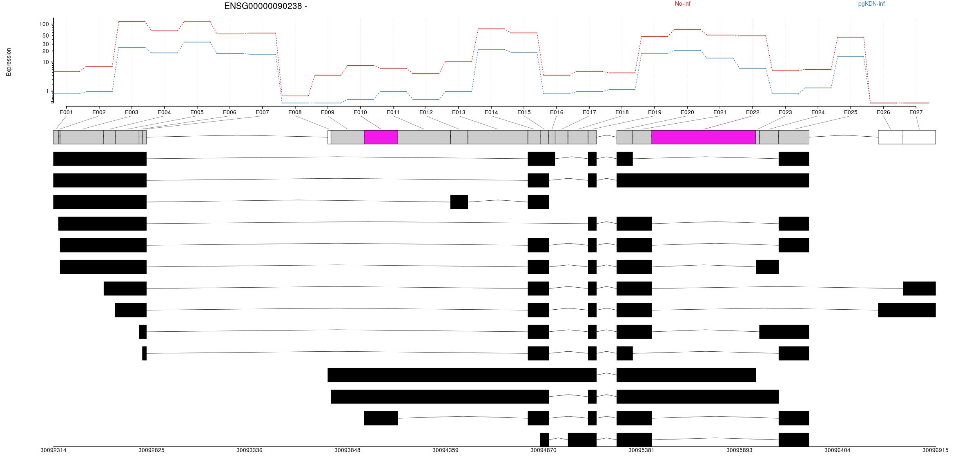Click genomic coordinate 30093336
Screen dimensions: 980x457
tap(249, 450)
